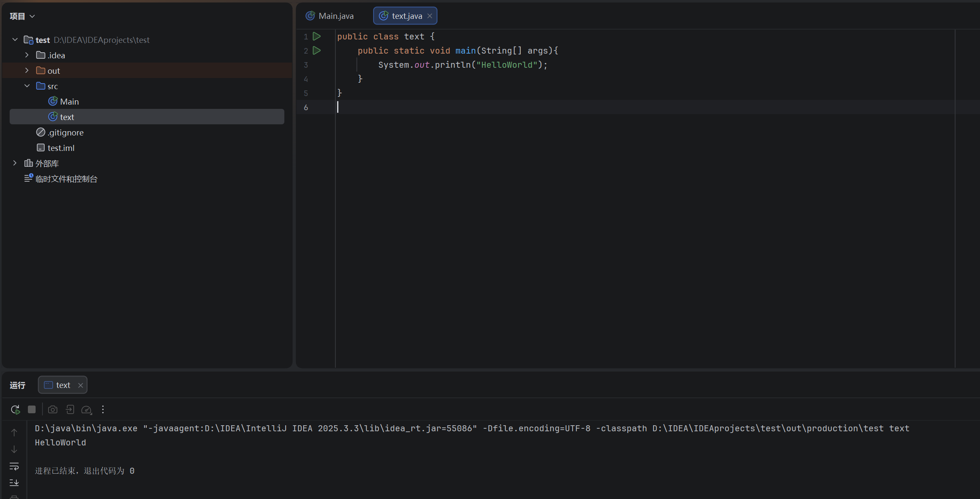Switch to the Main.java editor tab

[x=330, y=16]
